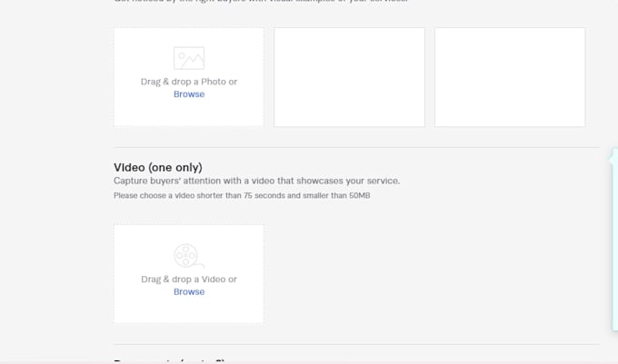Viewport: 618px width, 364px height.
Task: Click the 75 seconds and 50MB limit note
Action: [242, 195]
